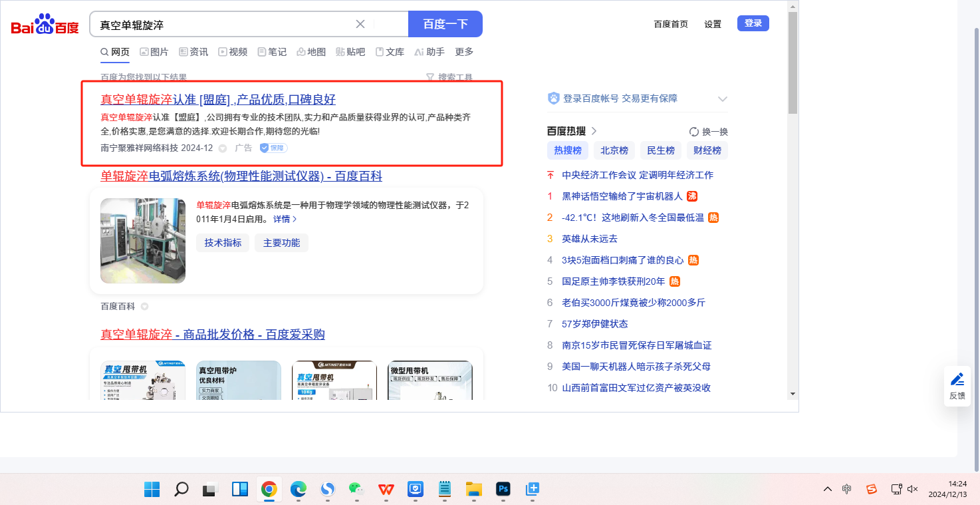Open Microsoft Edge from the taskbar

(x=299, y=490)
